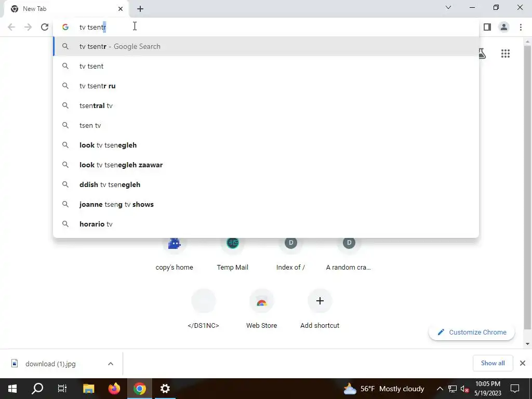Open Task View on the taskbar
The width and height of the screenshot is (532, 399).
click(x=62, y=389)
